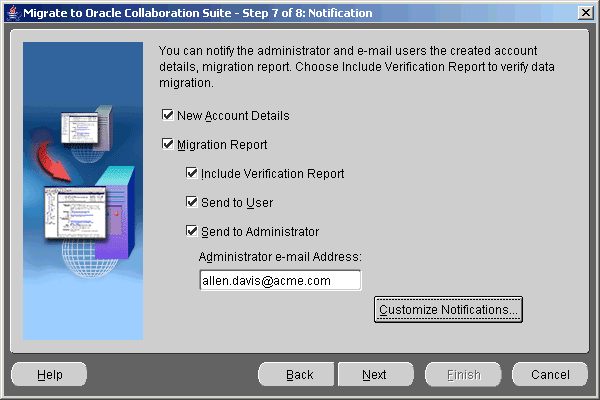The width and height of the screenshot is (600, 400).
Task: Click the Help button
Action: pos(49,374)
